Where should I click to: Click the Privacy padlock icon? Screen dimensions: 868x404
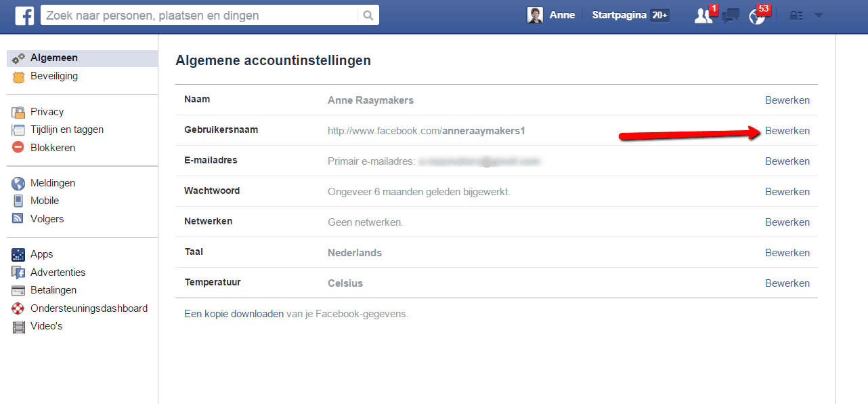click(18, 112)
